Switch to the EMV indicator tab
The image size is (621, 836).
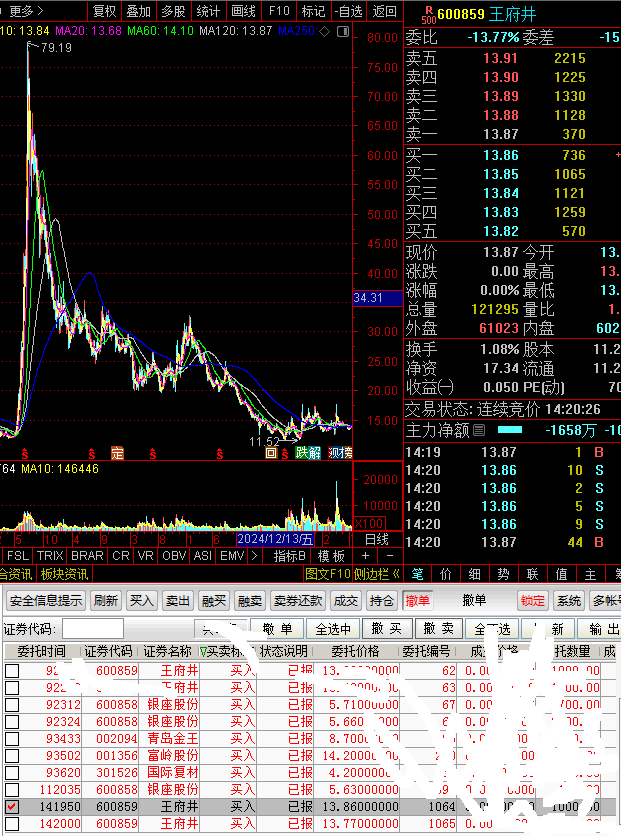click(x=232, y=556)
